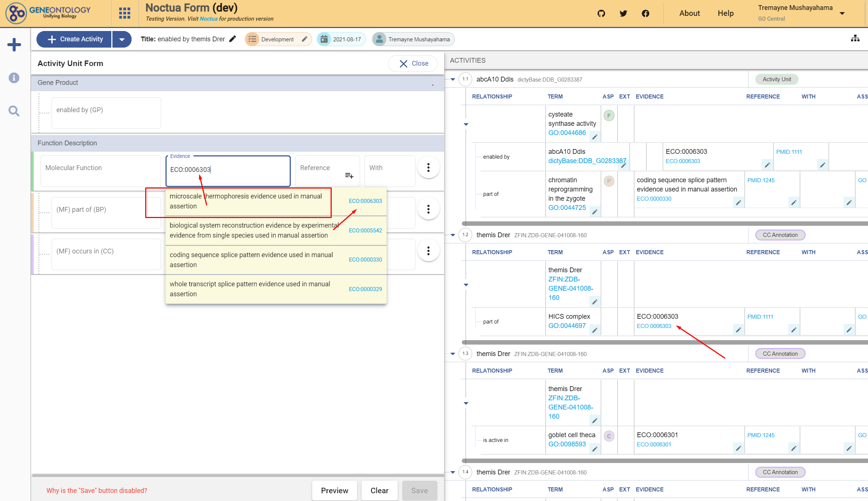Screen dimensions: 868x501
Task: Click the Molecular Function input field
Action: coord(100,171)
